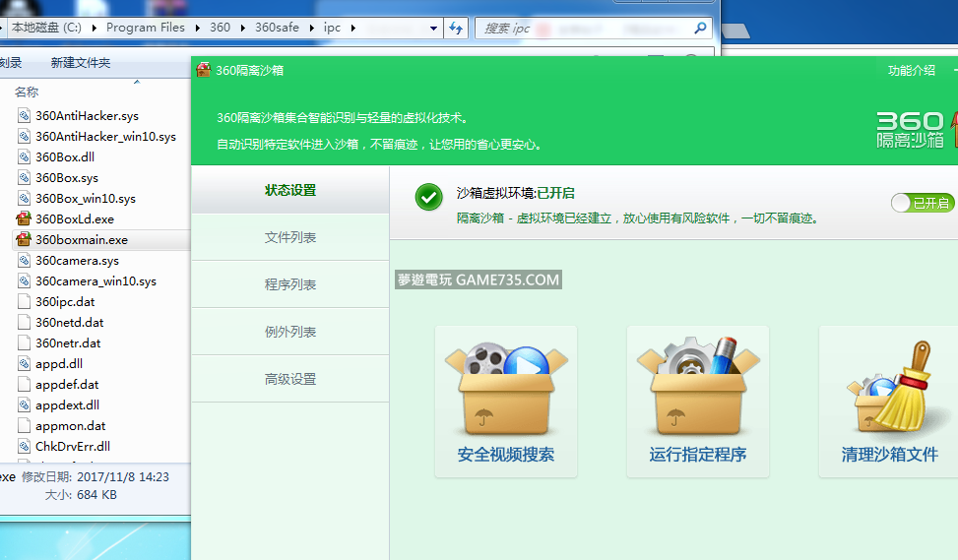Expand arrow after 360safe breadcrumb
Screen dimensions: 958x560
pos(311,28)
